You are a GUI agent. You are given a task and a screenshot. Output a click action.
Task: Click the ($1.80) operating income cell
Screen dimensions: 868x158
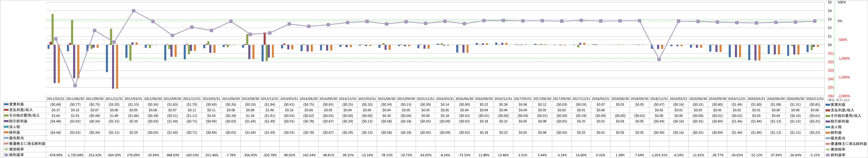(x=756, y=104)
